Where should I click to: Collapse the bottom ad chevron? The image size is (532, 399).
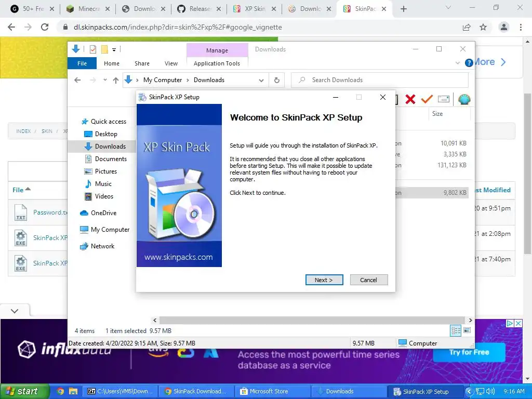[15, 311]
